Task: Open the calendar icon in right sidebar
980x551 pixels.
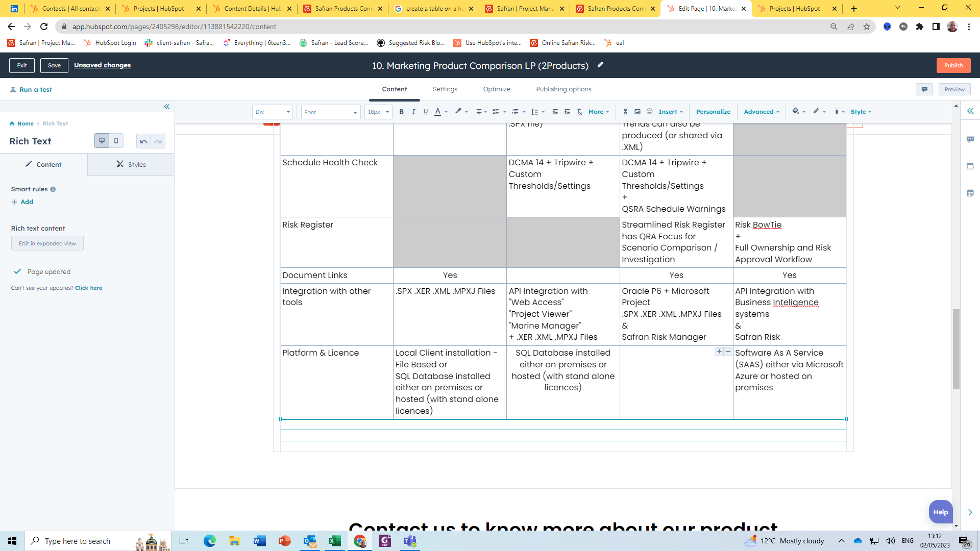Action: tap(970, 193)
